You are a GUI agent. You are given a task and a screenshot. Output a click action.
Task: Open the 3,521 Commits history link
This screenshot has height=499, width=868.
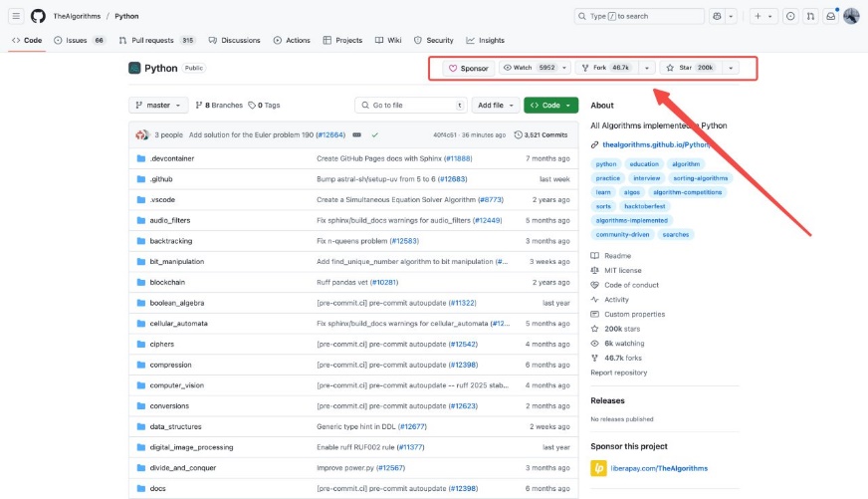point(544,134)
